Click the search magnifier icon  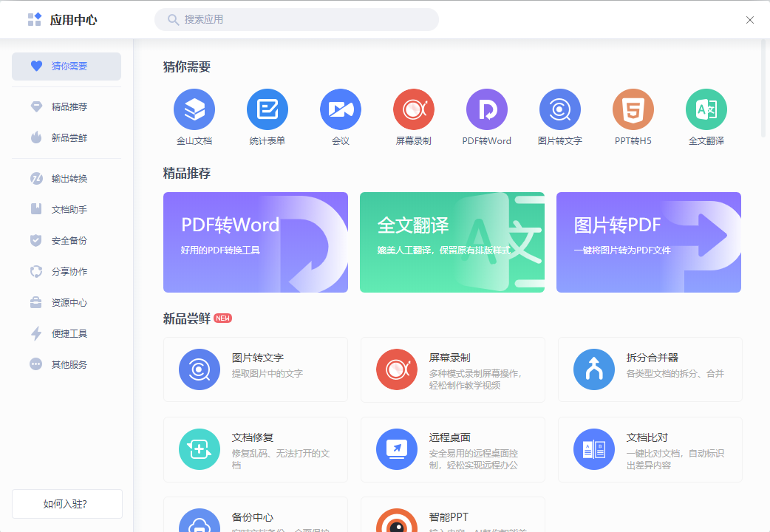pyautogui.click(x=173, y=20)
